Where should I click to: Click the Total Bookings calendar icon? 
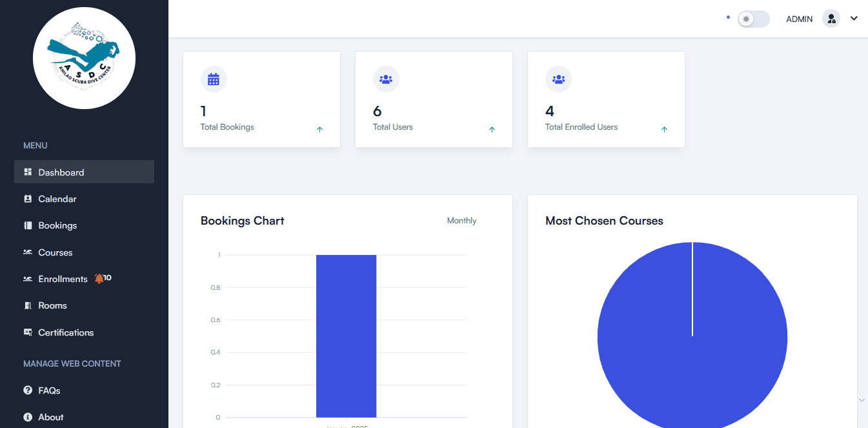click(214, 79)
